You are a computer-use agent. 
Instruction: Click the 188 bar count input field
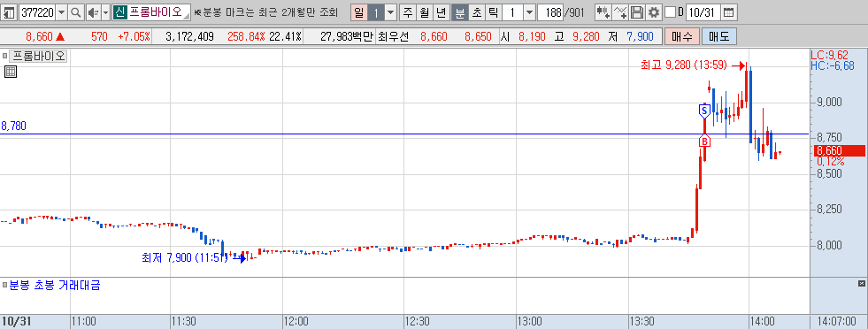(x=549, y=12)
